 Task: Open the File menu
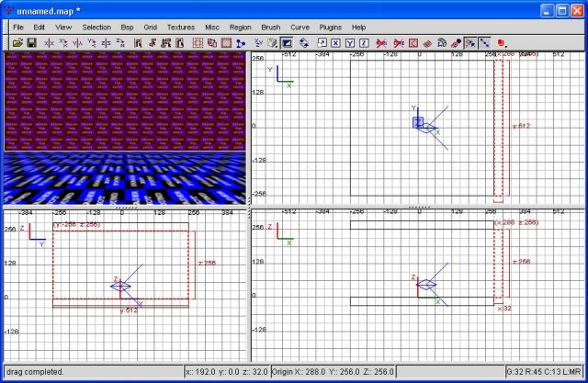18,28
